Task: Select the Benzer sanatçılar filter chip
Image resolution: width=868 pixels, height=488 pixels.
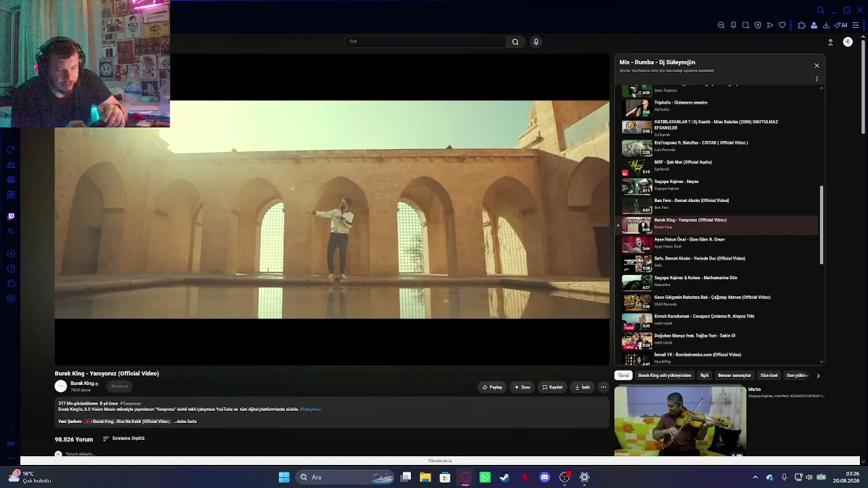Action: pyautogui.click(x=734, y=375)
